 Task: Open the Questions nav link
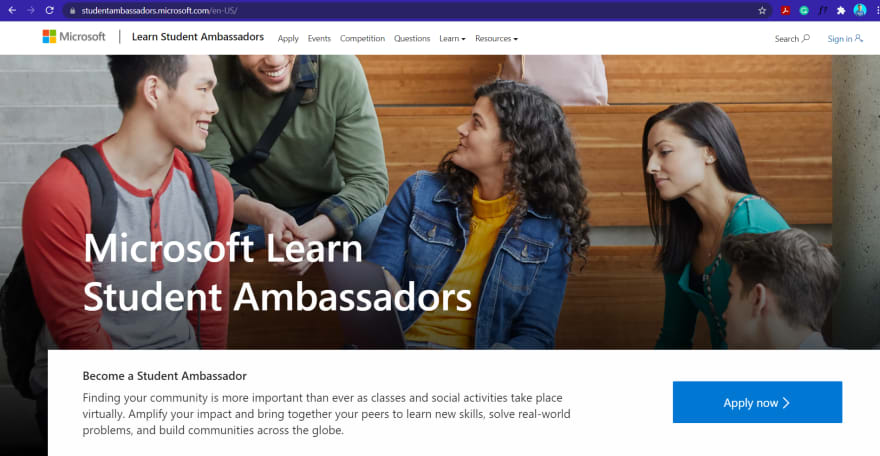point(412,39)
